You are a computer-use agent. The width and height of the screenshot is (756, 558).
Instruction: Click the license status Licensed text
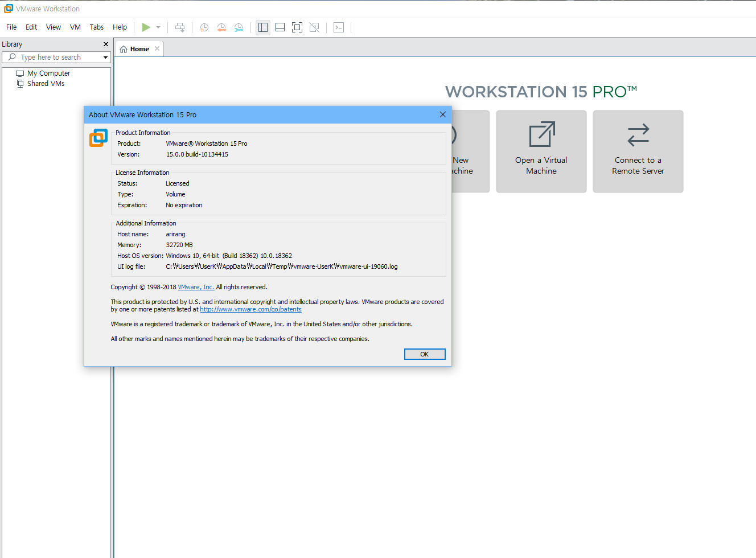pos(178,183)
